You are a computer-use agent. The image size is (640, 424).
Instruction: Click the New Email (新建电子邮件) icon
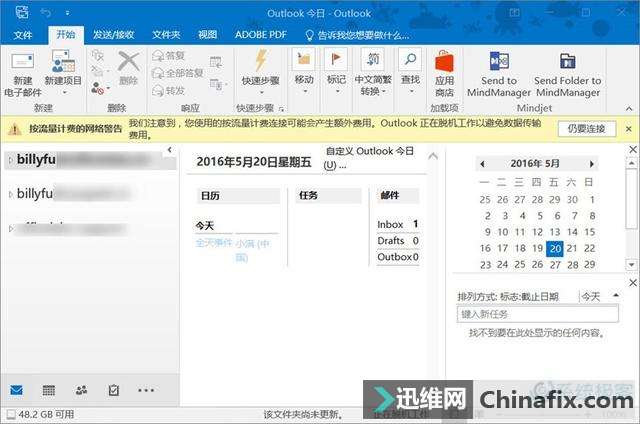22,62
